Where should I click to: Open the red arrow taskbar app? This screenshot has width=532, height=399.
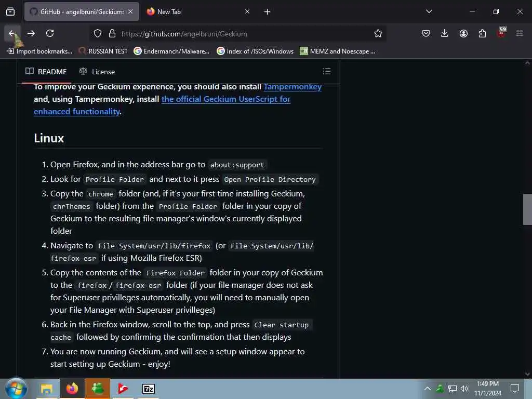[x=123, y=389]
